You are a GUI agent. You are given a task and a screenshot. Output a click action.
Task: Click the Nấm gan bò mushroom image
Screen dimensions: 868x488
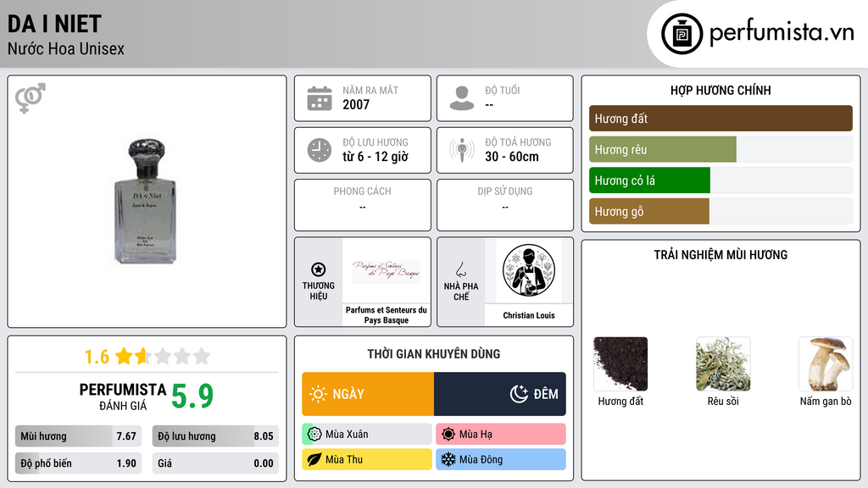[x=826, y=364]
